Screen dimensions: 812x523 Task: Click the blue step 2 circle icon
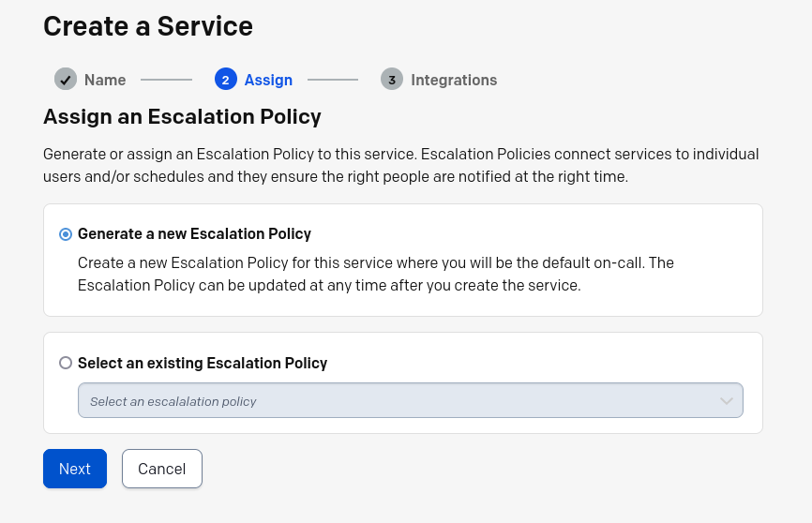pyautogui.click(x=226, y=80)
